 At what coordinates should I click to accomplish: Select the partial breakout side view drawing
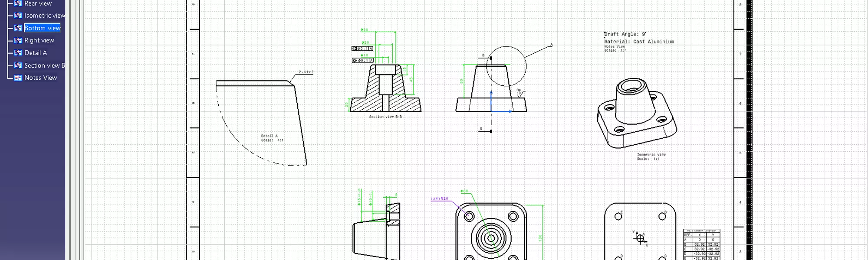(377, 231)
